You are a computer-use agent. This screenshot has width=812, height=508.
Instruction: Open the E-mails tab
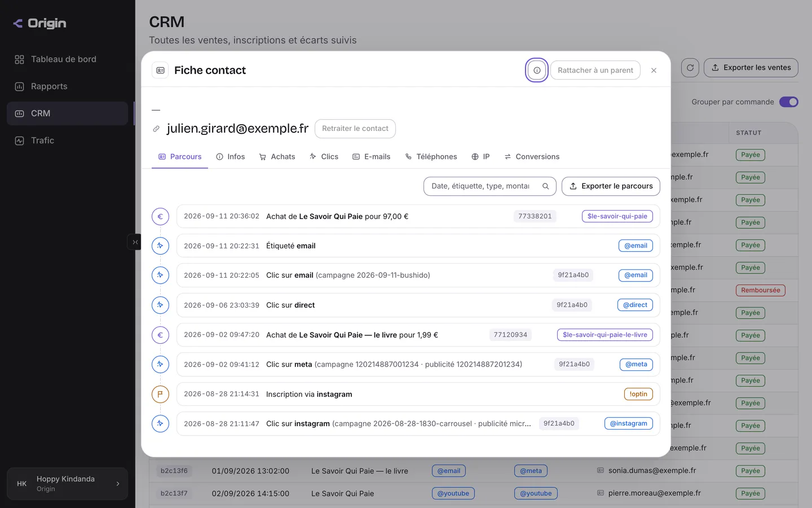pos(371,157)
